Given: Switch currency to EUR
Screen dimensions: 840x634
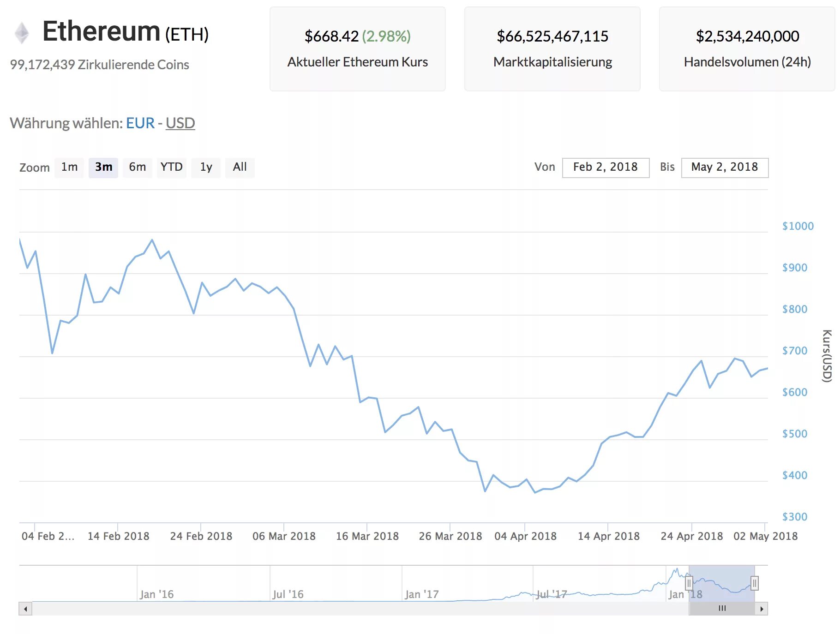Looking at the screenshot, I should tap(140, 123).
